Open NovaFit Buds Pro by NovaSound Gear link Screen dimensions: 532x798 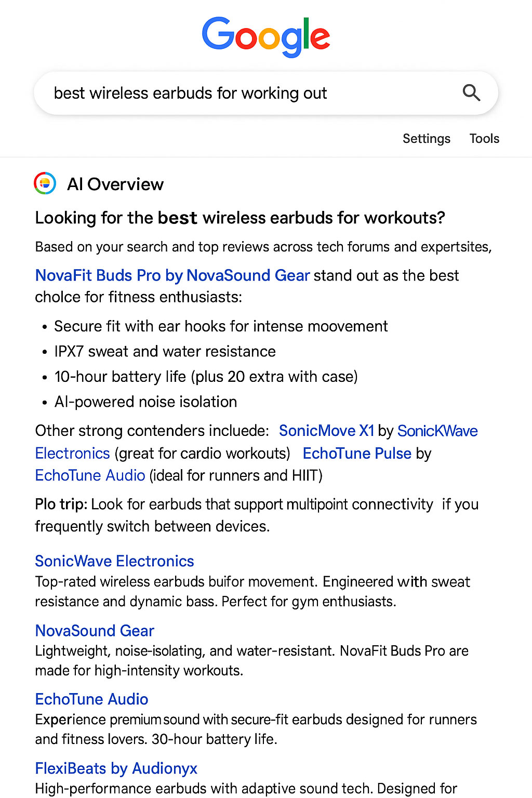[x=172, y=275]
